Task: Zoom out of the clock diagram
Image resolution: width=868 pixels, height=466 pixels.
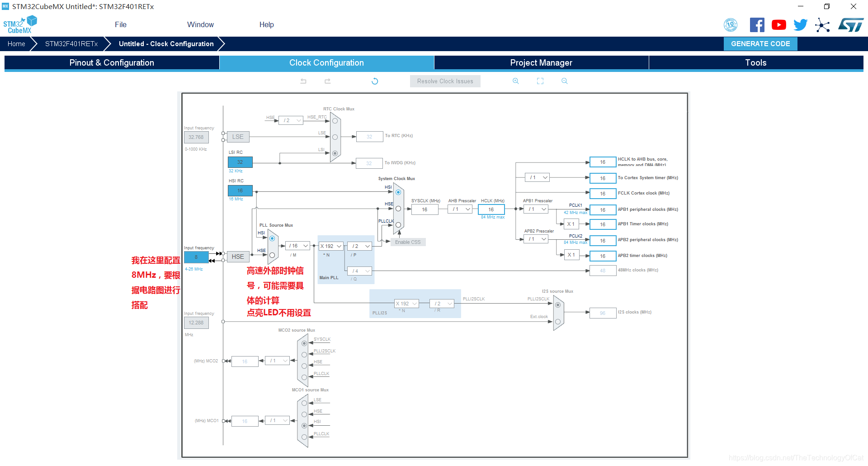Action: click(564, 81)
